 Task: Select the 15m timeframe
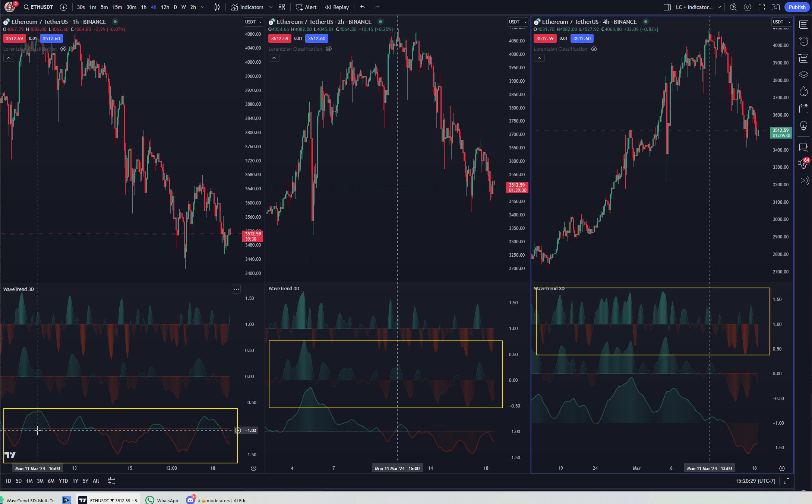pos(117,7)
